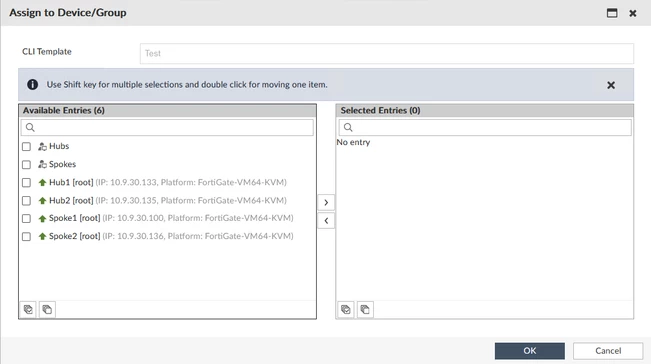Screen dimensions: 651x364
Task: Click the green up-arrow status icon for Spoke1
Action: point(42,218)
